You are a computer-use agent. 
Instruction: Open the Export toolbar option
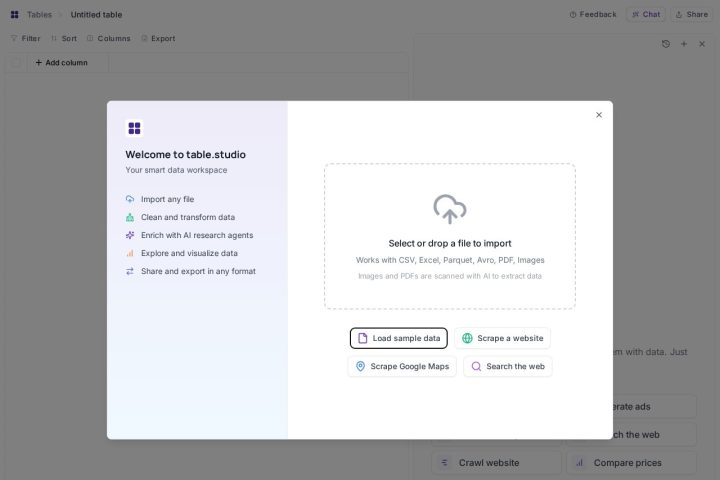coord(158,39)
